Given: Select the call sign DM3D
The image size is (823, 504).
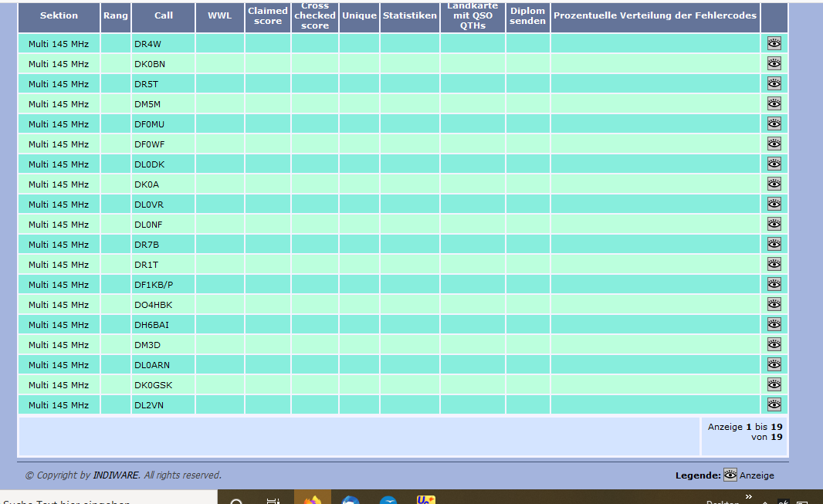Looking at the screenshot, I should click(x=147, y=345).
